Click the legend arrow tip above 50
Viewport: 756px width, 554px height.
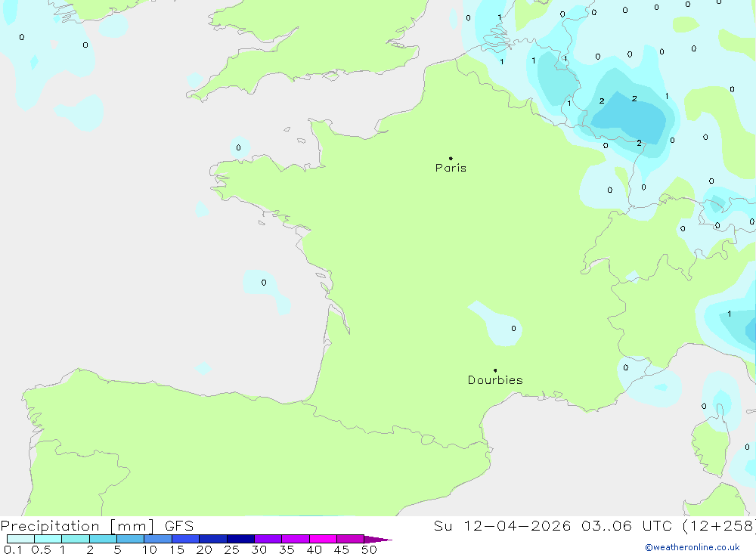coord(379,539)
